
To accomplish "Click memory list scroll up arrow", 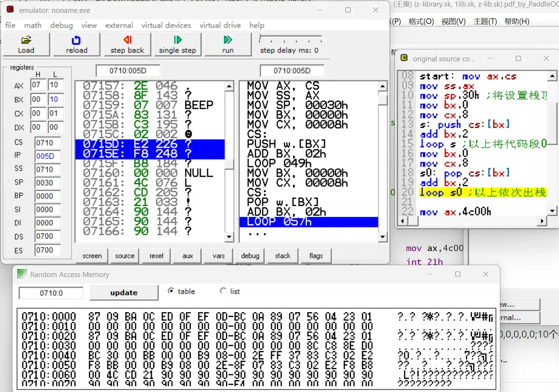I will [x=229, y=86].
